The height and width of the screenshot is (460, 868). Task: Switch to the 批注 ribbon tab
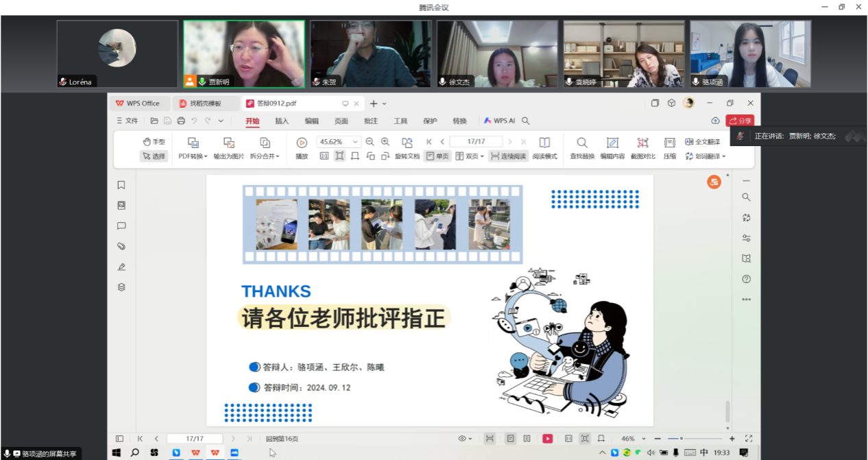371,121
